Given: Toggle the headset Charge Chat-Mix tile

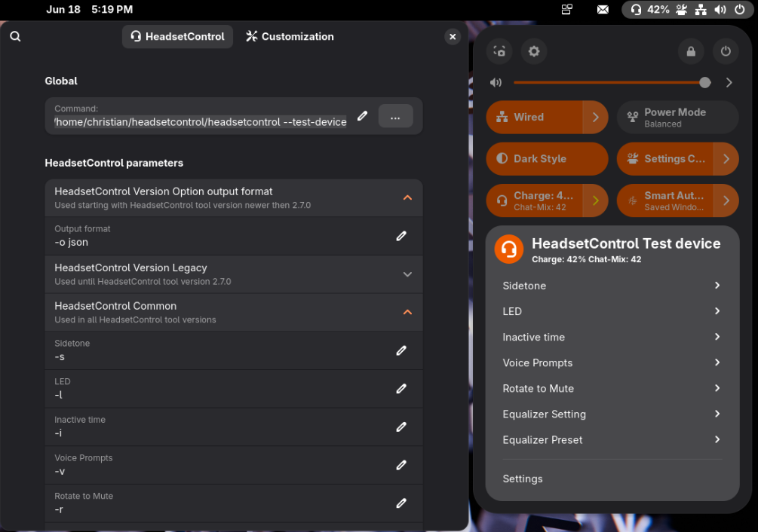Looking at the screenshot, I should (x=534, y=201).
